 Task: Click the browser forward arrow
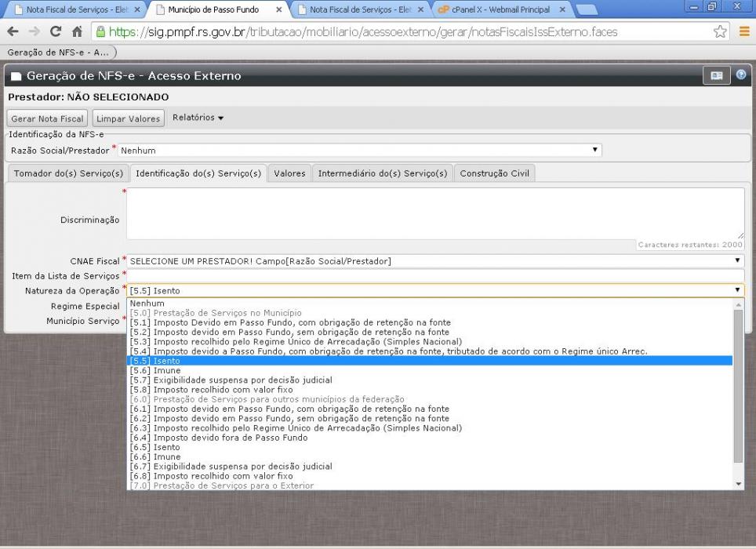coord(35,32)
